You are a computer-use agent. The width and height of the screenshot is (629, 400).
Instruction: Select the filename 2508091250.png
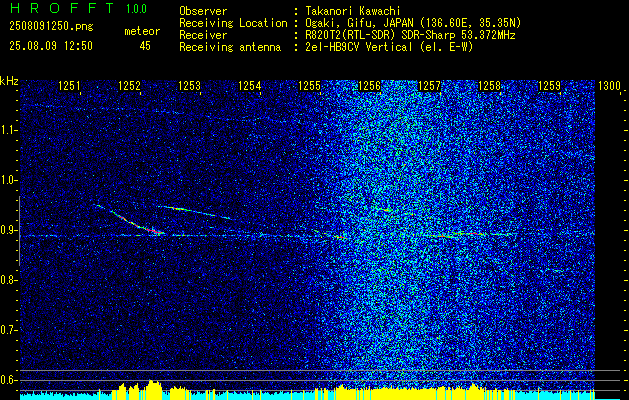point(51,27)
